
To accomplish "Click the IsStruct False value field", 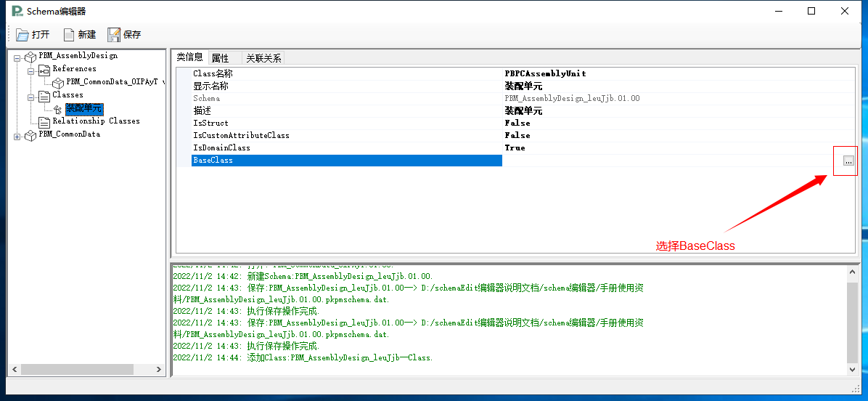I will pyautogui.click(x=517, y=123).
